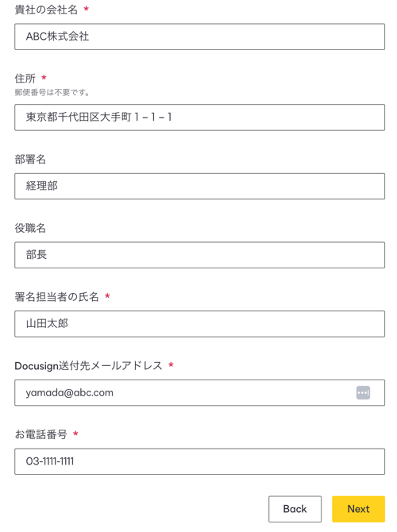Click the お電話番号 label text
397x532 pixels.
click(40, 434)
